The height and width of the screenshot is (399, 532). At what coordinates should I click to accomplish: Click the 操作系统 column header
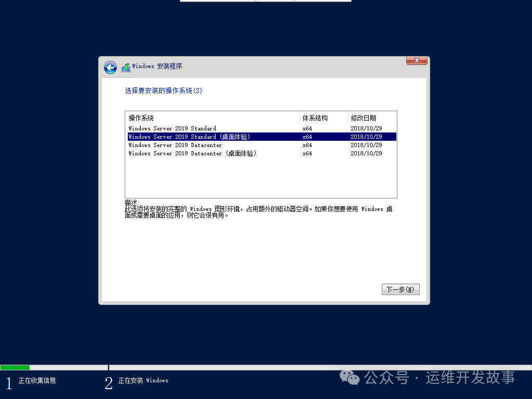140,118
